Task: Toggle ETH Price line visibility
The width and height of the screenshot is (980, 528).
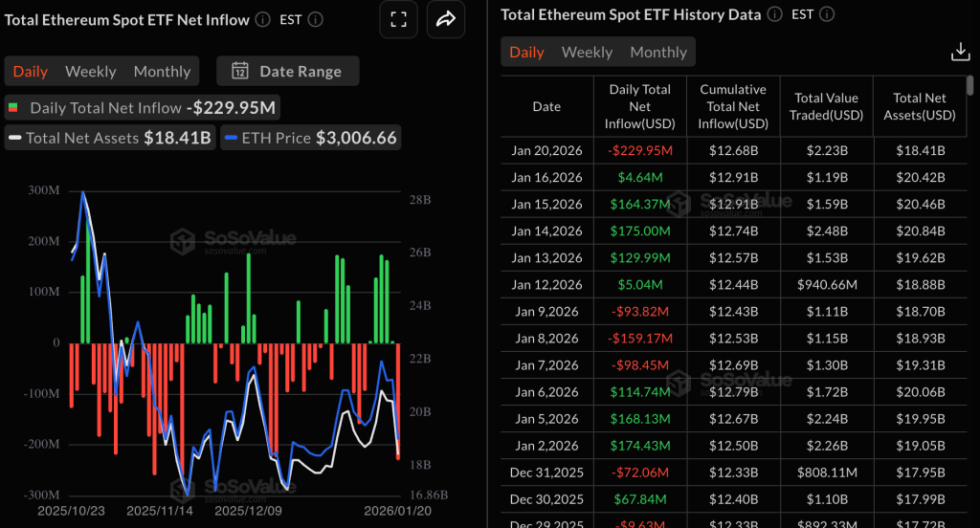Action: click(x=309, y=138)
